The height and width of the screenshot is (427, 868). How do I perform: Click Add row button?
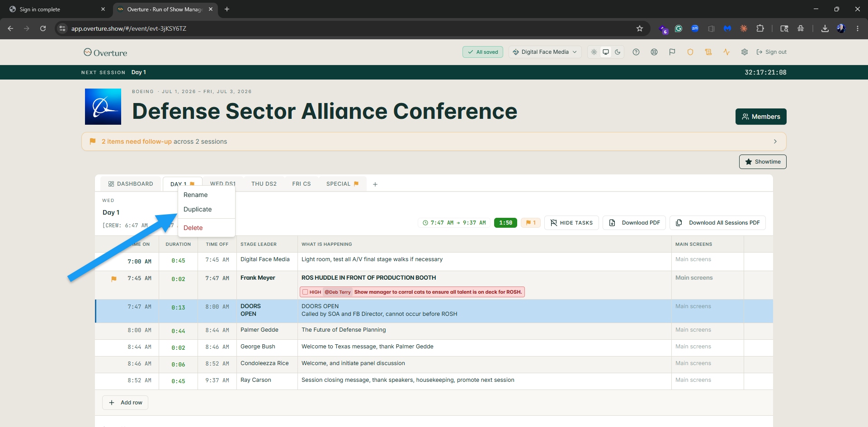[125, 403]
